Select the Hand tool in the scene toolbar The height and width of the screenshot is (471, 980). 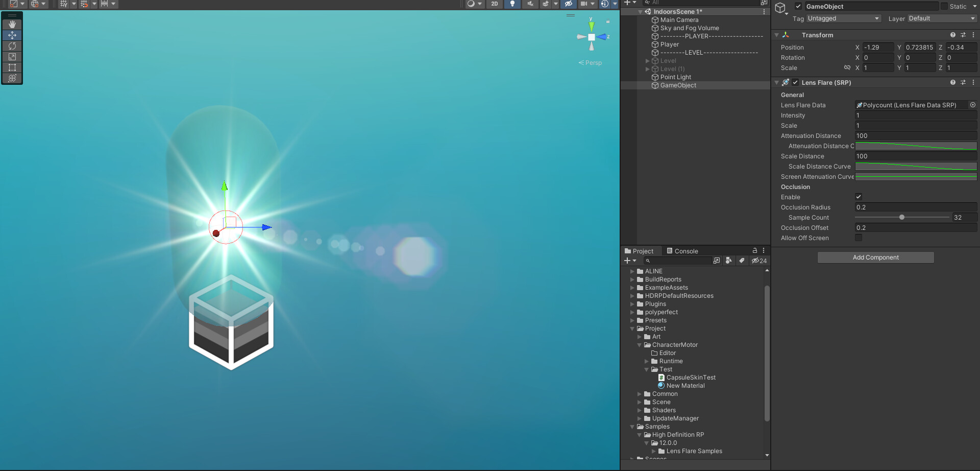pos(12,23)
